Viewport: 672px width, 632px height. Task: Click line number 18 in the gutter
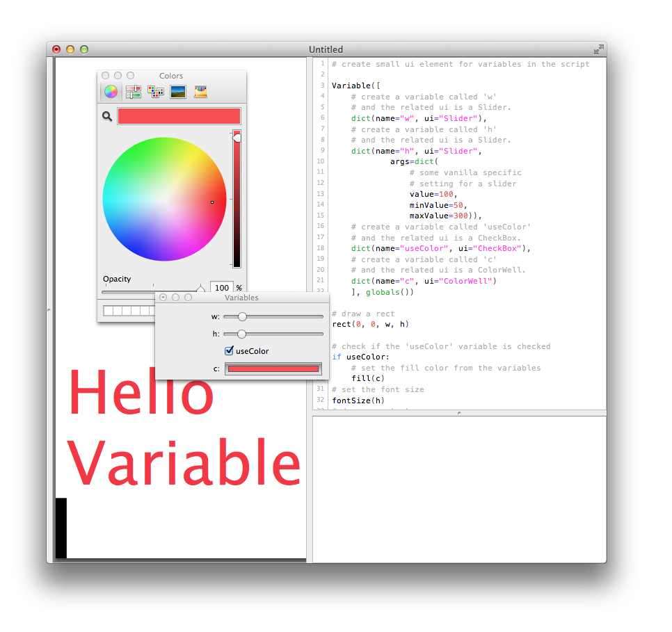click(320, 248)
